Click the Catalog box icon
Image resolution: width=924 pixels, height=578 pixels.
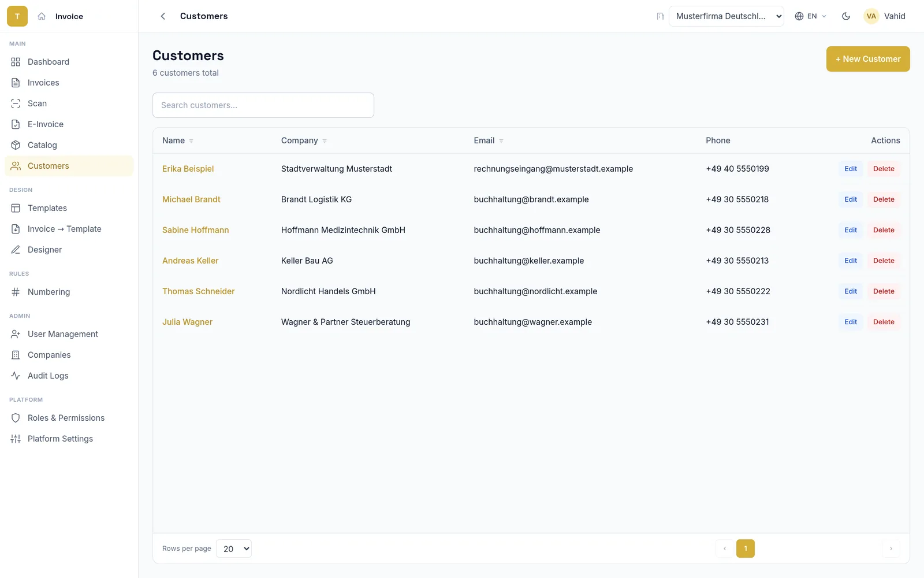(16, 145)
